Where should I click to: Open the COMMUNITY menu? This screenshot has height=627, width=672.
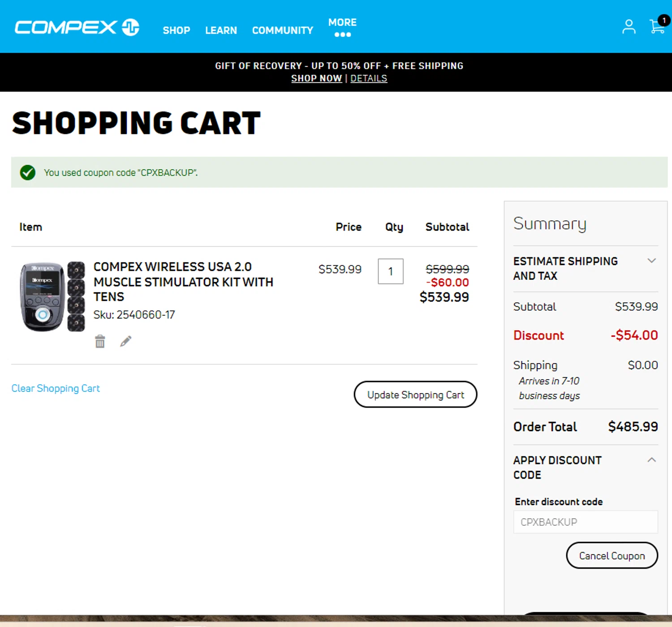(x=283, y=30)
